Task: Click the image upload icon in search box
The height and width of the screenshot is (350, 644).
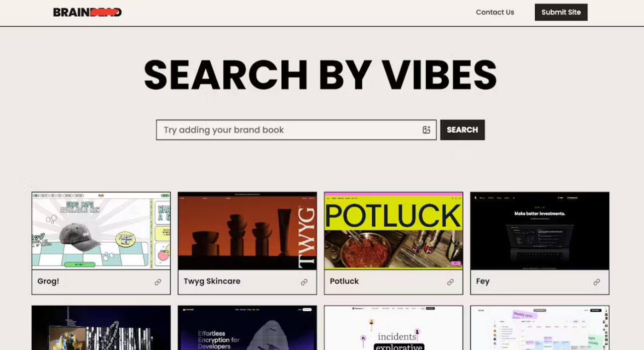Action: [426, 130]
